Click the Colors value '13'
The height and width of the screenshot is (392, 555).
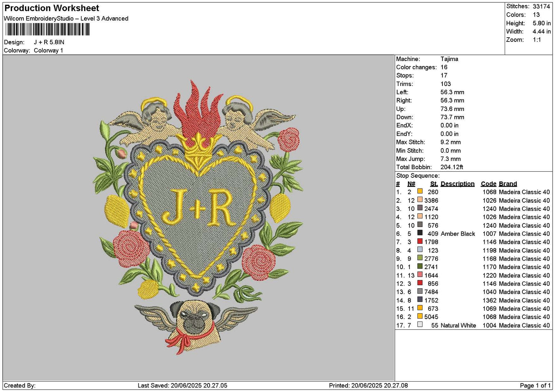point(536,15)
